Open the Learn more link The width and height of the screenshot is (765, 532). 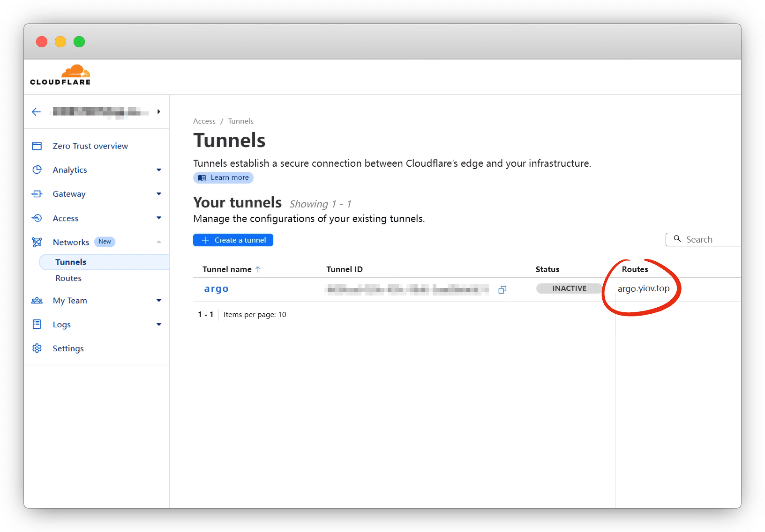point(224,178)
